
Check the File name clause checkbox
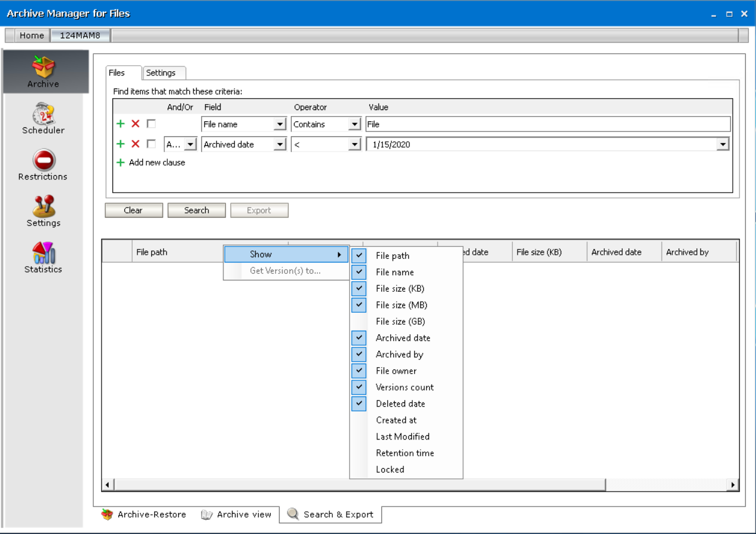(151, 124)
